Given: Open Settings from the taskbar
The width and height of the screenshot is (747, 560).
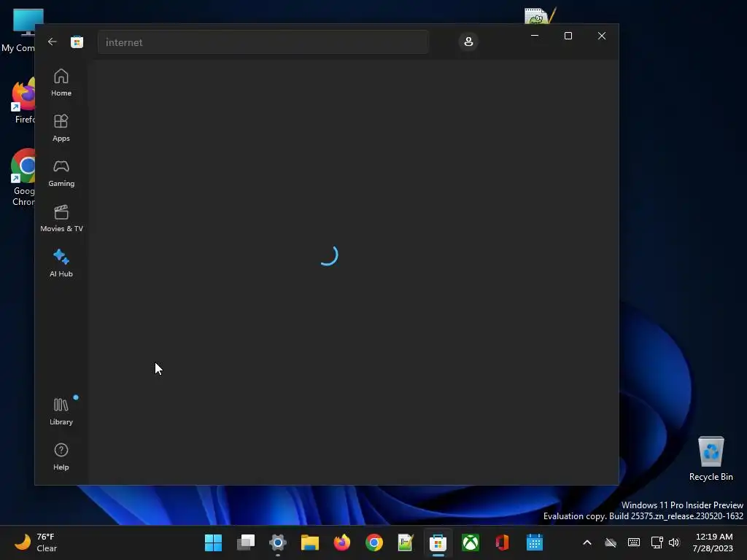Looking at the screenshot, I should click(278, 542).
